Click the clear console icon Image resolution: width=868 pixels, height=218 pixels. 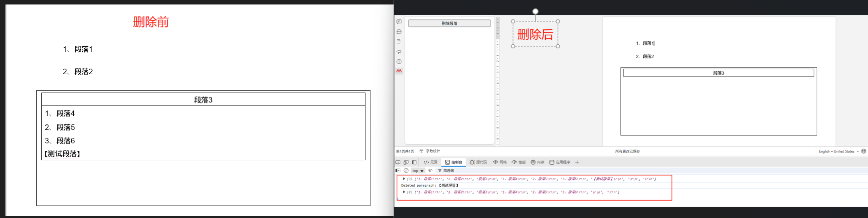(406, 171)
